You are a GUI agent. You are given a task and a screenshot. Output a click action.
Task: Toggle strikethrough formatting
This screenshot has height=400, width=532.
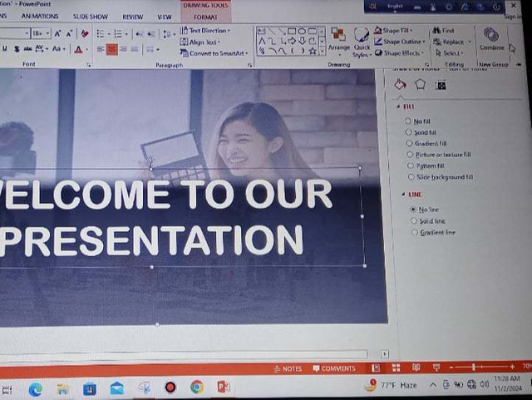(27, 49)
